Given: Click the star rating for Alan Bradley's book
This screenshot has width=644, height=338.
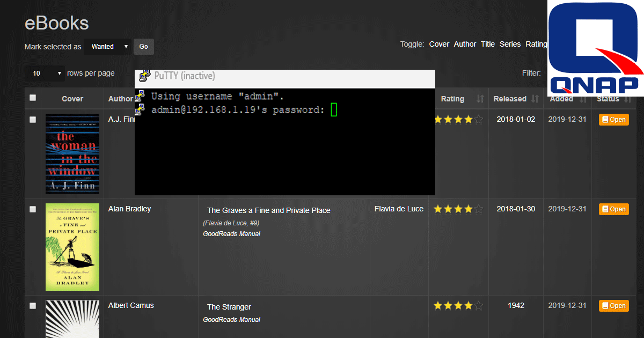Looking at the screenshot, I should pos(458,209).
